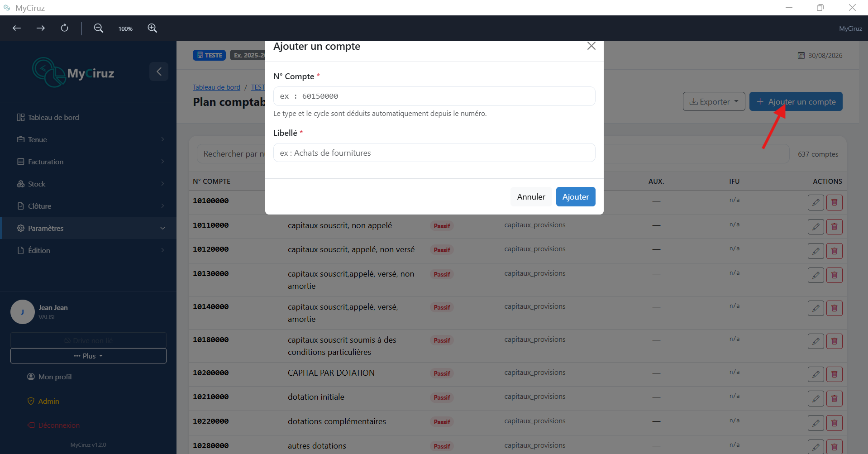Collapse the Paramètres sidebar section
The image size is (868, 454).
coord(88,228)
